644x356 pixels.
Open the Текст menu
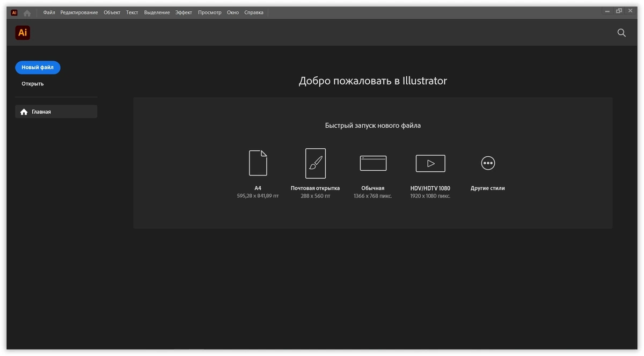coord(132,12)
